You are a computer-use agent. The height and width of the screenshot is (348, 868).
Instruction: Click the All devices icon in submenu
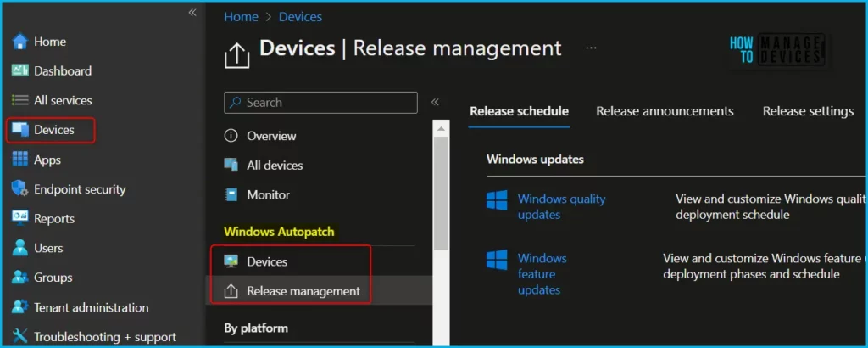(x=231, y=166)
